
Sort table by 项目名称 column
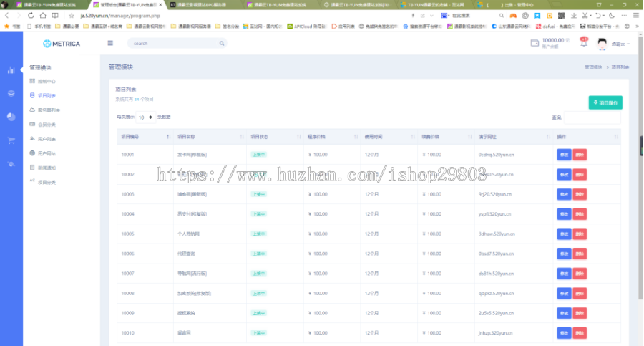(210, 137)
